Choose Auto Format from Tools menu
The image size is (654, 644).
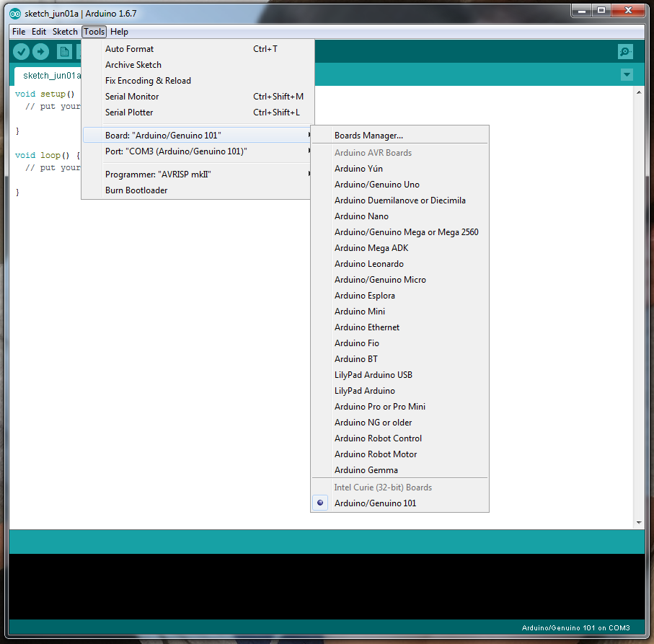coord(196,49)
